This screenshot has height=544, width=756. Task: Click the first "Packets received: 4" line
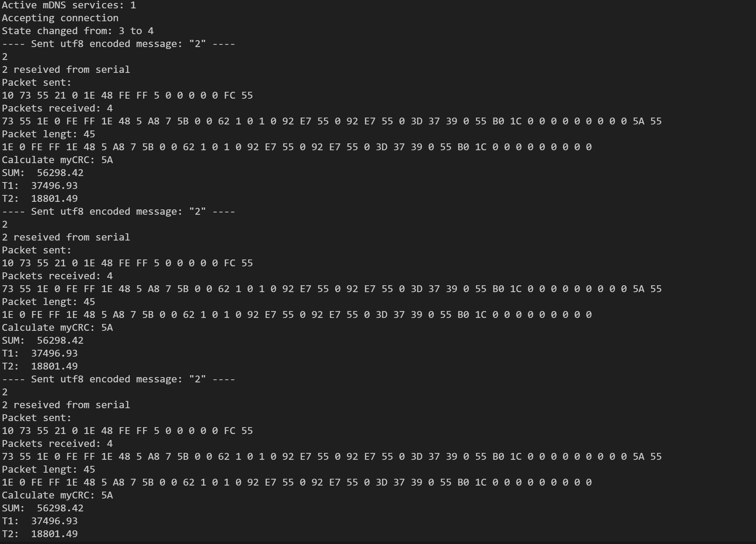coord(57,108)
